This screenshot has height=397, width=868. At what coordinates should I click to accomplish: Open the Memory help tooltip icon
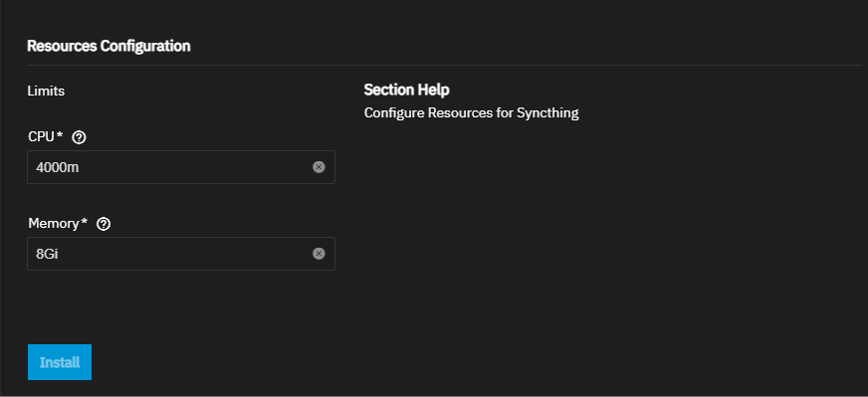(104, 224)
